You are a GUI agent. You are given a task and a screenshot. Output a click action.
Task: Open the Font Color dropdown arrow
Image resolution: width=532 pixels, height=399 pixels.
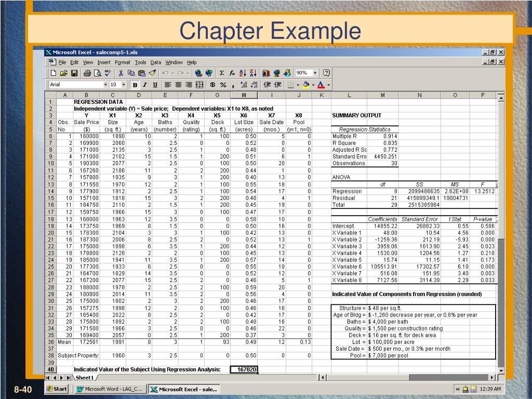pyautogui.click(x=328, y=85)
